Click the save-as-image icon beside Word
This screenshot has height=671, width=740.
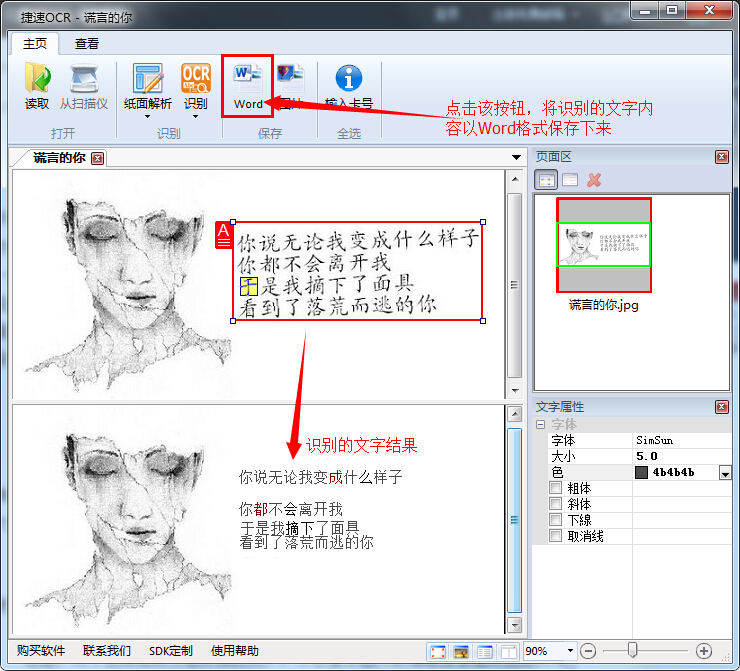[x=291, y=78]
